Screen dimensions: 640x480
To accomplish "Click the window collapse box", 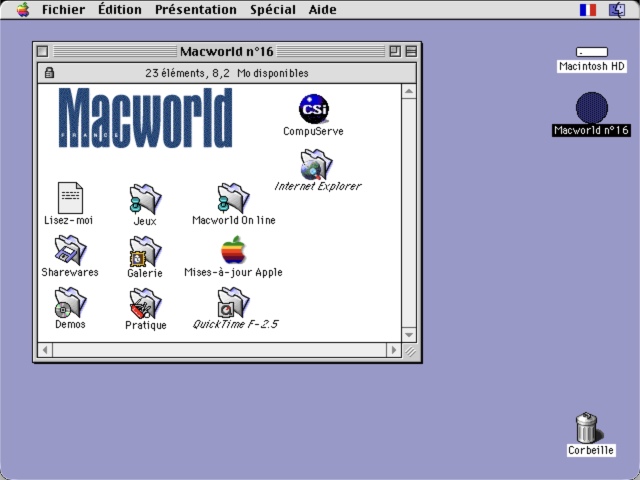I will point(411,51).
